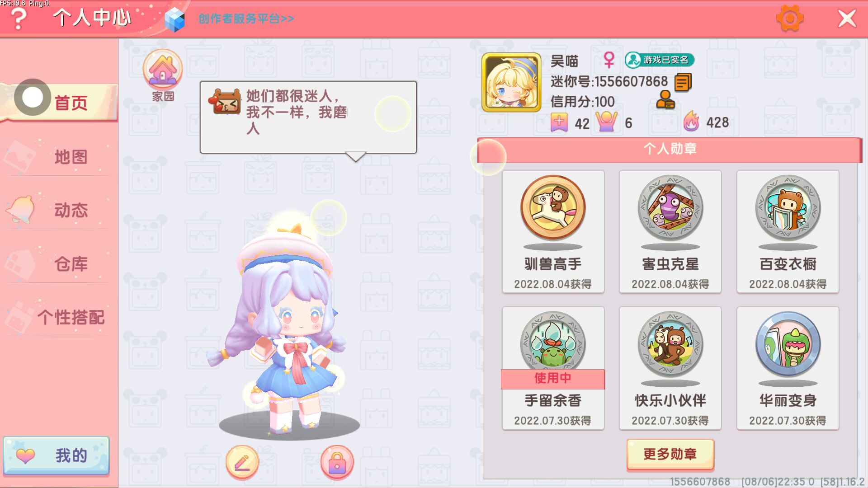Screen dimensions: 868x488
Task: Click the crown fans icon
Action: [x=607, y=122]
